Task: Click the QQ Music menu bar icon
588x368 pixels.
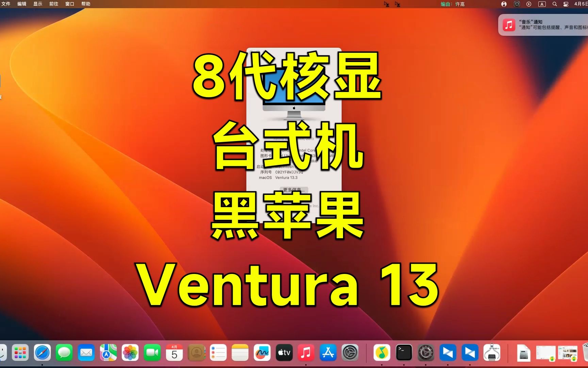Action: (x=504, y=4)
